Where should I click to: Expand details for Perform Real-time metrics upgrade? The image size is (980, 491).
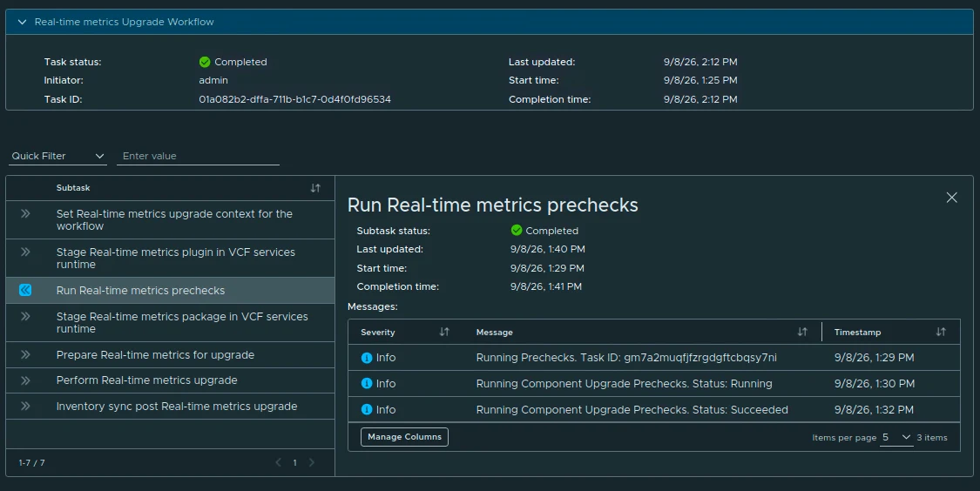point(25,380)
